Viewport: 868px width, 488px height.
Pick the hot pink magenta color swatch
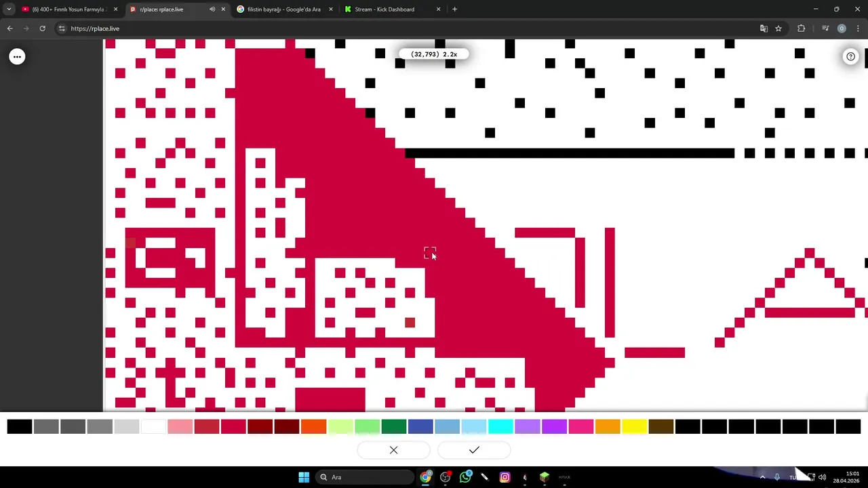click(x=581, y=427)
